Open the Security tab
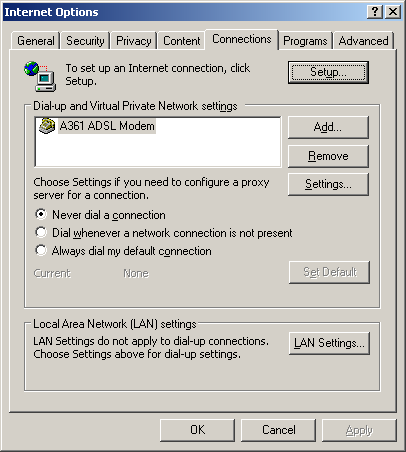Viewport: 406px width, 452px height. click(x=85, y=41)
